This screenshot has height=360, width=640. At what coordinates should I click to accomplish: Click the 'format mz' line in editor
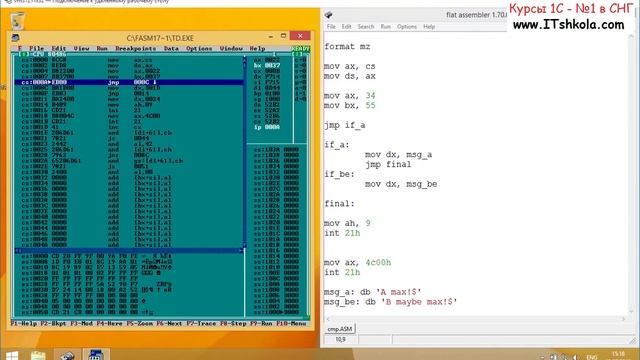point(347,47)
